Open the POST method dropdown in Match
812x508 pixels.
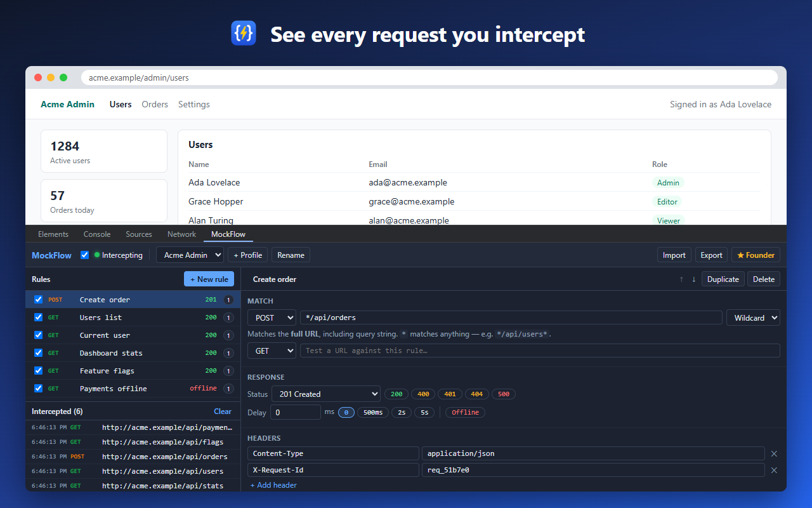pyautogui.click(x=272, y=318)
